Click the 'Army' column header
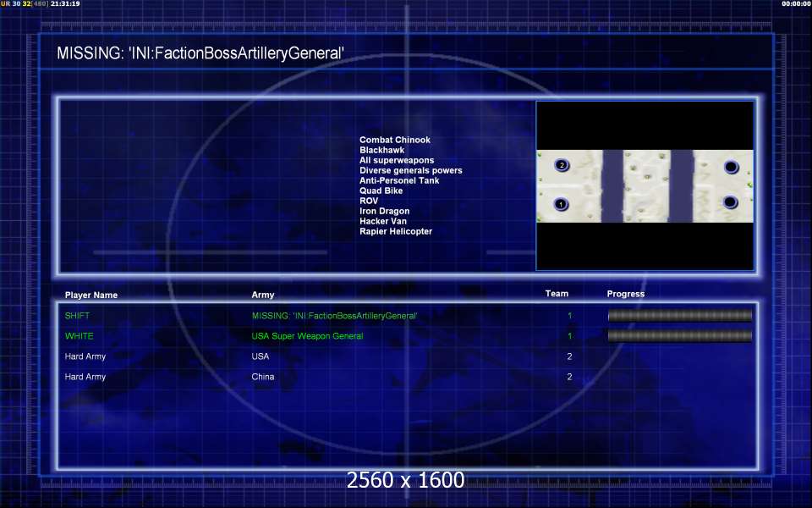Image resolution: width=812 pixels, height=508 pixels. [262, 295]
